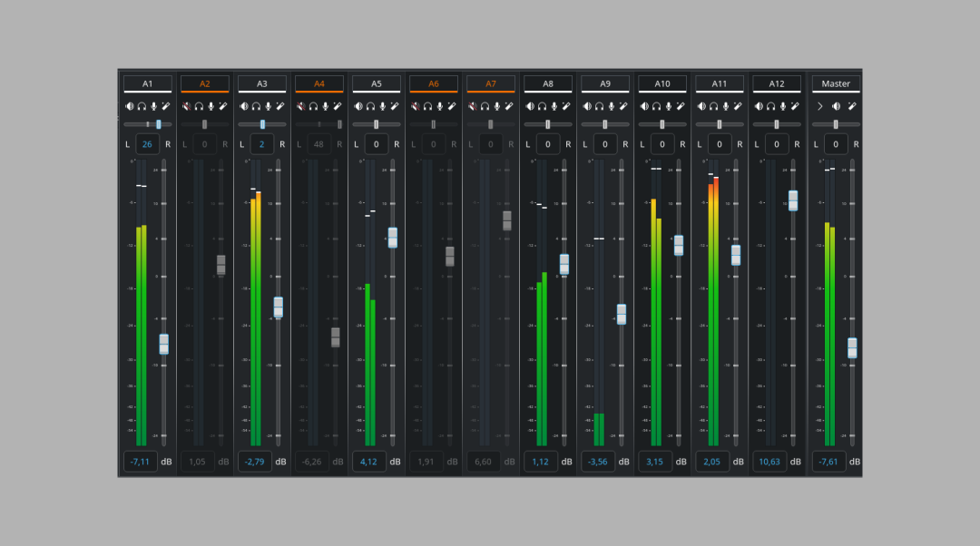The image size is (980, 546).
Task: Click the Master dB field showing -7,61
Action: [x=826, y=462]
